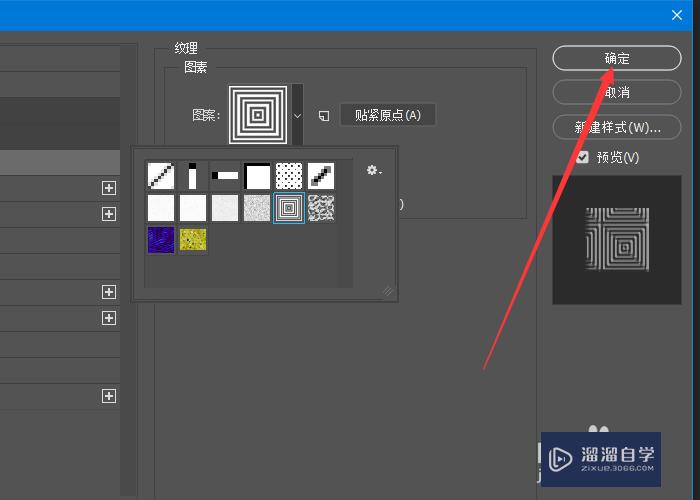Viewport: 700px width, 500px height.
Task: Pick the gray noise texture pattern
Action: 257,208
